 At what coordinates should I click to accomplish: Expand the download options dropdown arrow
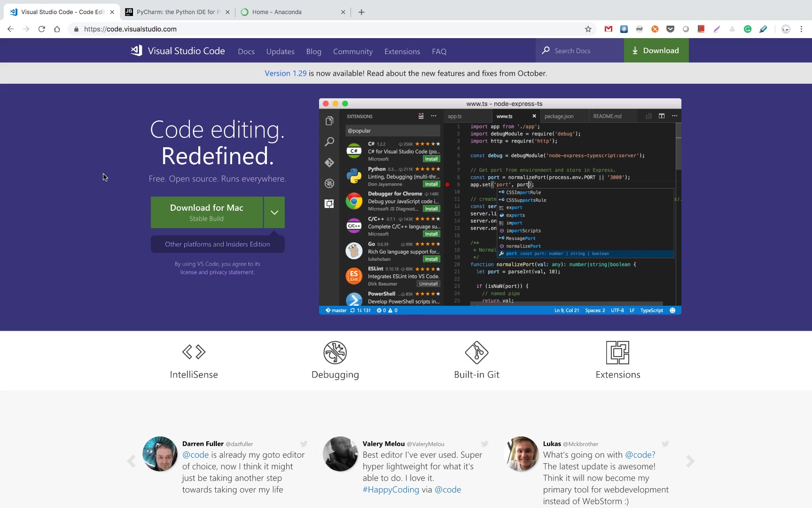pyautogui.click(x=274, y=213)
